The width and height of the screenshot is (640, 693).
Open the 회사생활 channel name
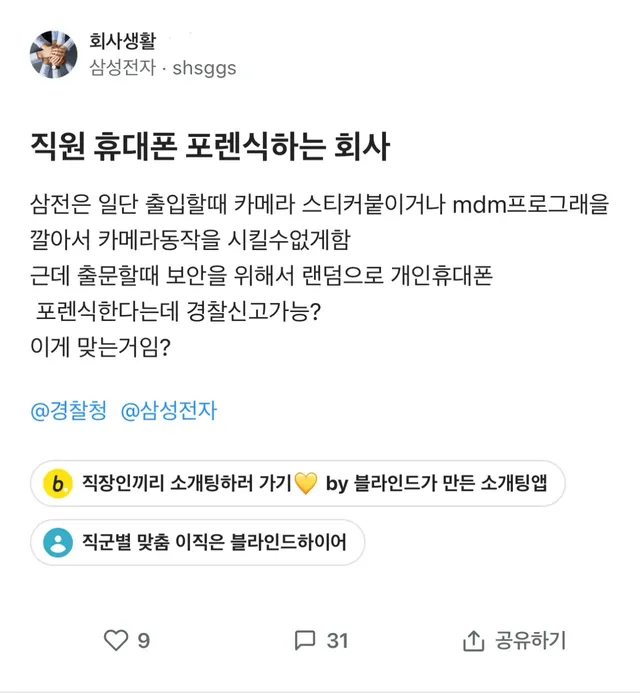123,42
